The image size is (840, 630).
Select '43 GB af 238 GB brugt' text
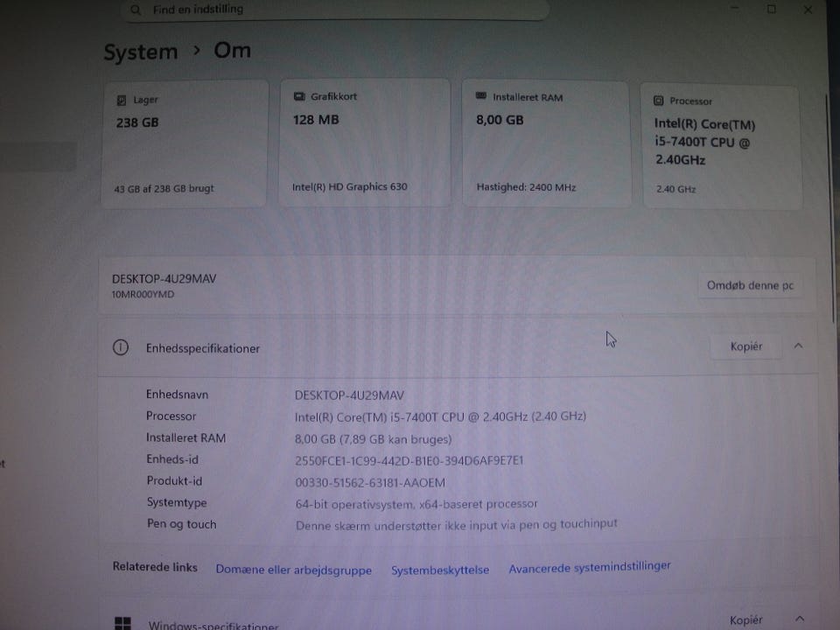(164, 189)
